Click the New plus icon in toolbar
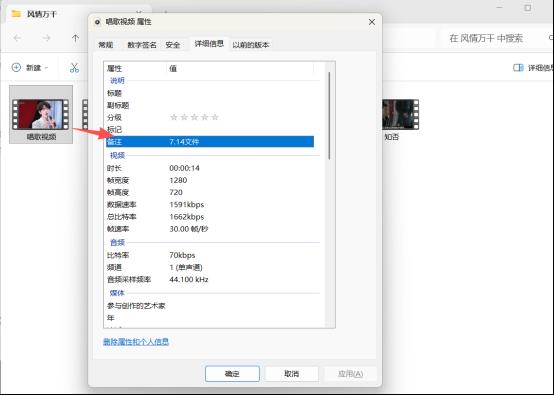Screen dimensions: 554x395 click(16, 67)
